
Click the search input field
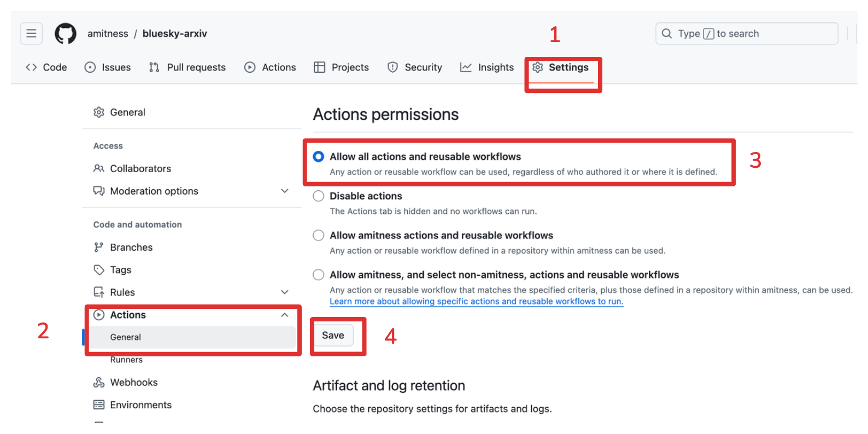coord(746,33)
